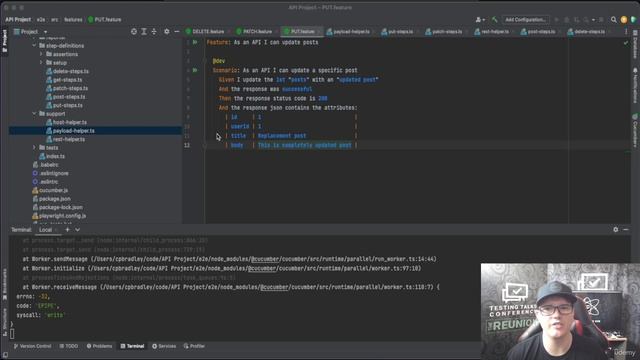Hide the Project panel with the minus icon

click(x=177, y=31)
